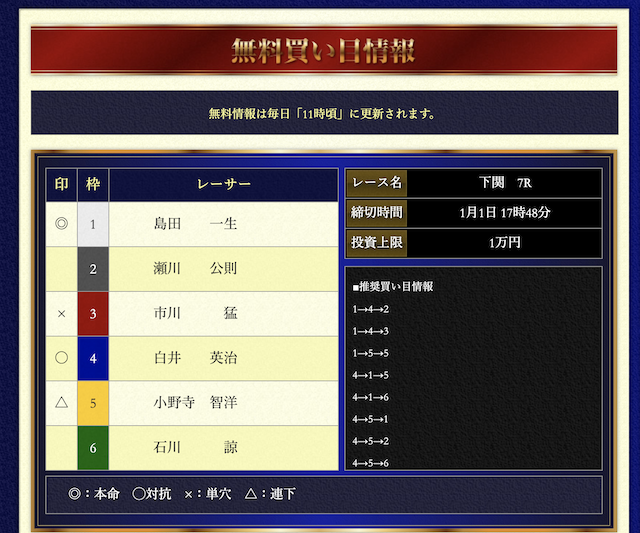640x533 pixels.
Task: Click the 締切時間 label
Action: pos(377,213)
